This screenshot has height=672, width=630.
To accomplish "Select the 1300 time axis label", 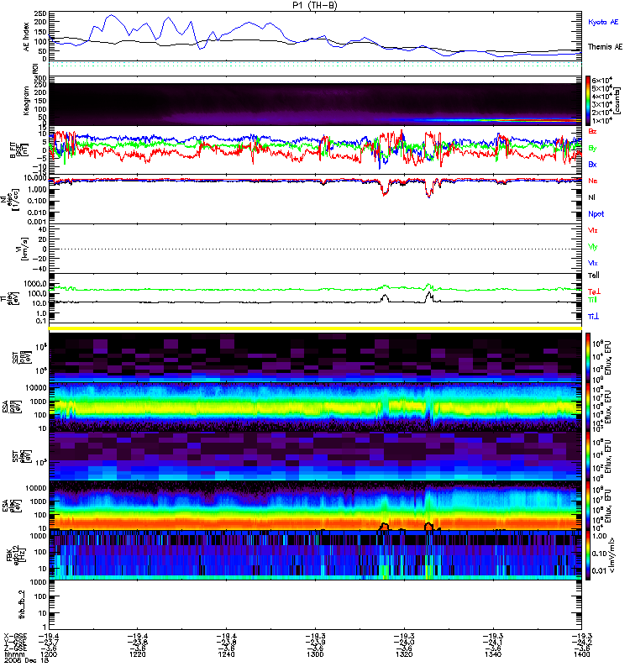I will click(x=315, y=654).
